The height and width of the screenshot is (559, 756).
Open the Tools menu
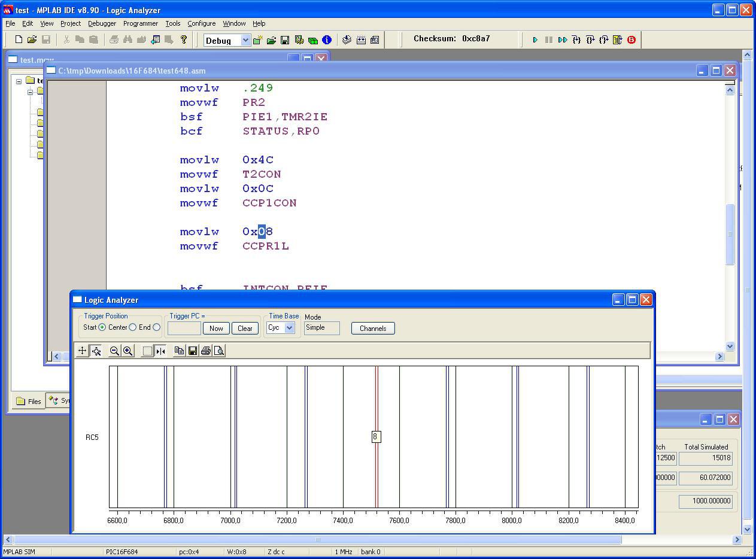(173, 23)
